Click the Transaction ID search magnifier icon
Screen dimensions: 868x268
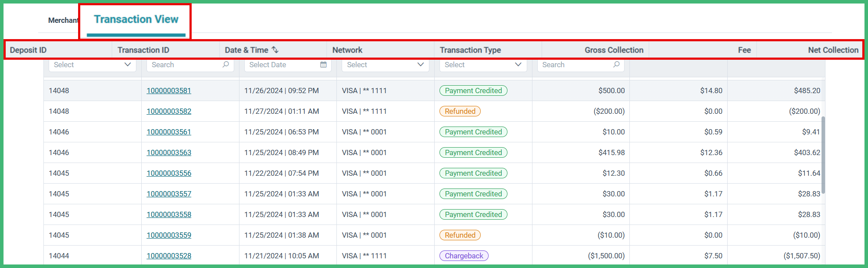click(226, 65)
